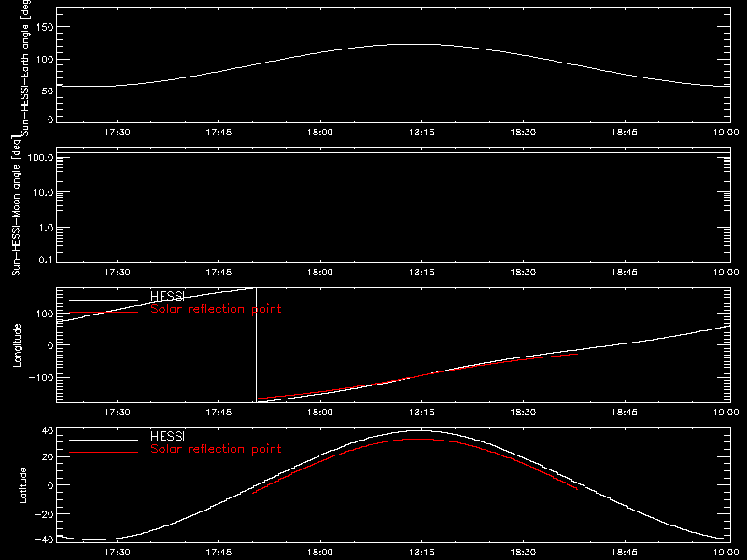
Task: Click 17:30 label under Earth angle plot
Action: (x=118, y=133)
